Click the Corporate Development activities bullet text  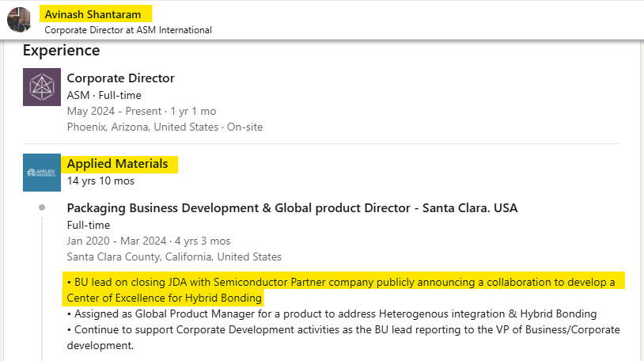(x=343, y=337)
